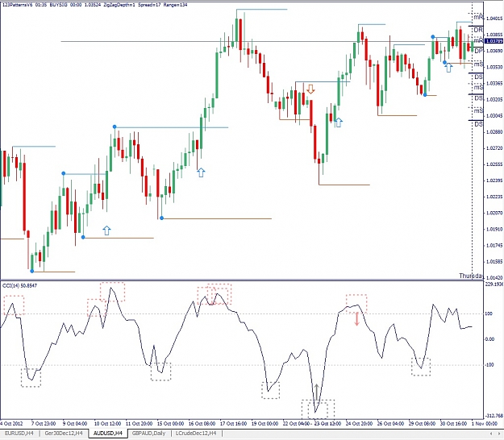Screen dimensions: 504x440
Task: Click the 7 Oct 23:00 time label
Action: (44, 424)
